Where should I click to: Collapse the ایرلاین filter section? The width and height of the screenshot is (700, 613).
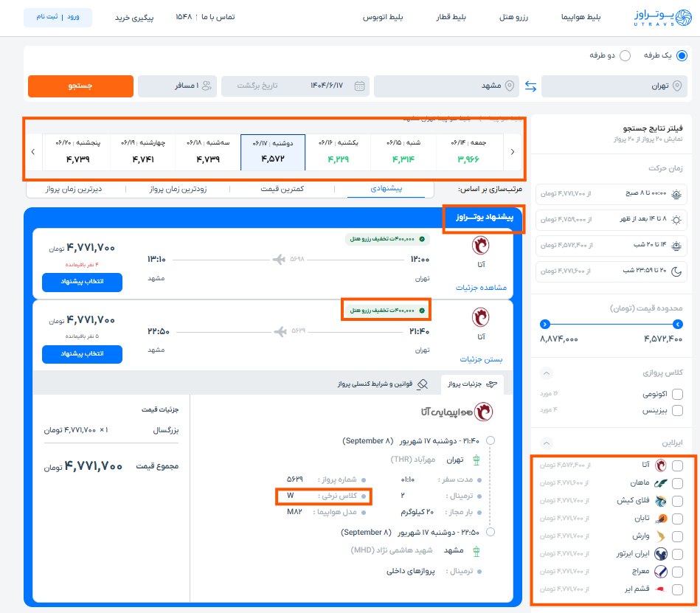pos(547,443)
